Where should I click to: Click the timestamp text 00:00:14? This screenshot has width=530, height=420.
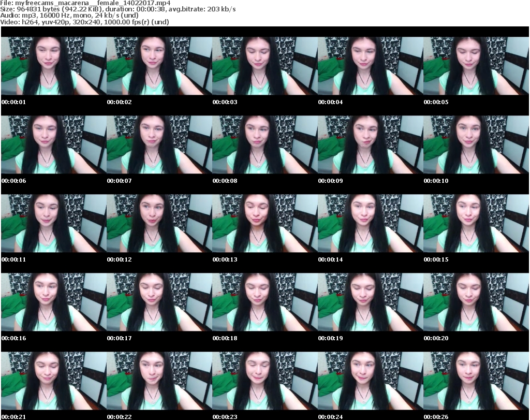[x=330, y=259]
